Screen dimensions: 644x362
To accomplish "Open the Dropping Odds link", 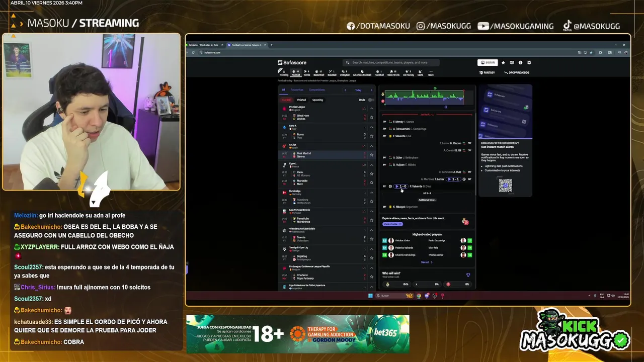I will click(517, 73).
